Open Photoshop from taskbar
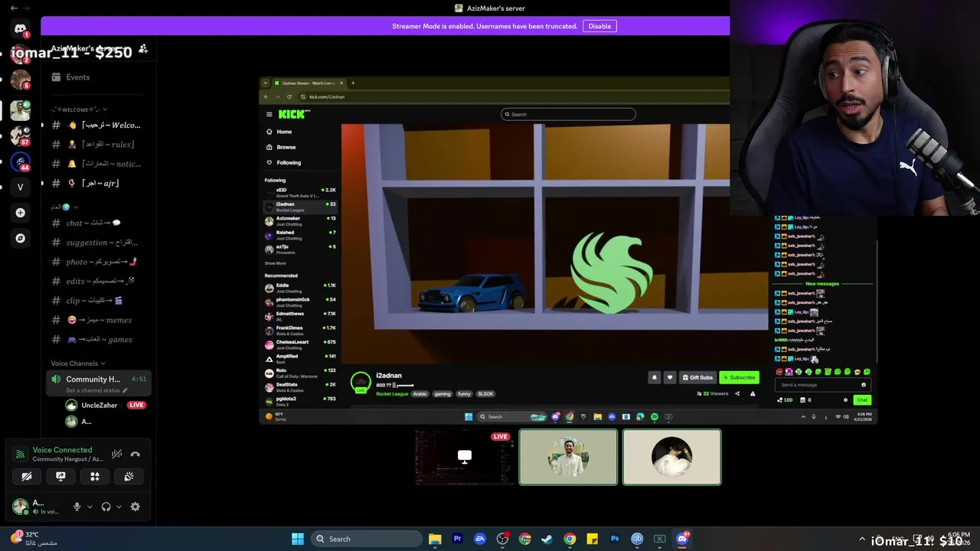 [615, 539]
